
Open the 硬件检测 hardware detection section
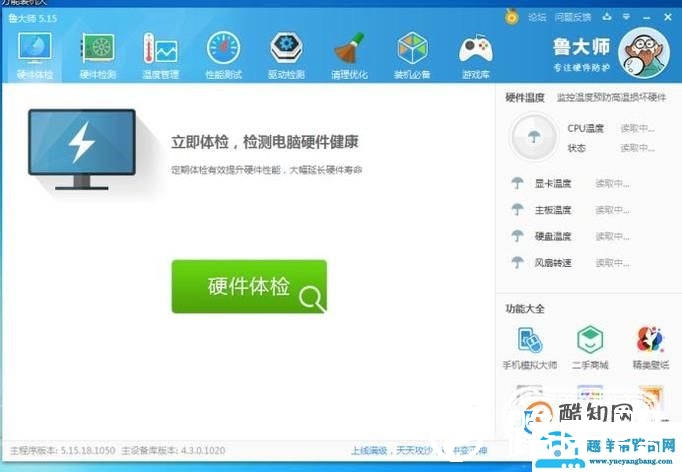tap(98, 56)
